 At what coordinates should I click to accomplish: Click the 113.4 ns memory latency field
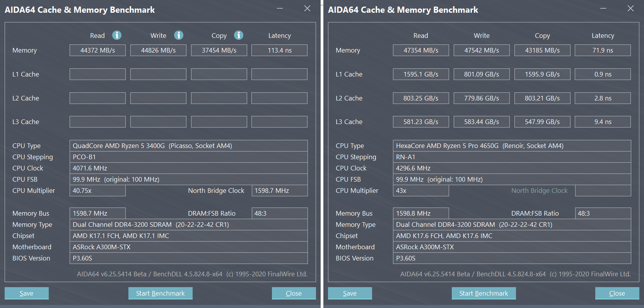click(279, 50)
